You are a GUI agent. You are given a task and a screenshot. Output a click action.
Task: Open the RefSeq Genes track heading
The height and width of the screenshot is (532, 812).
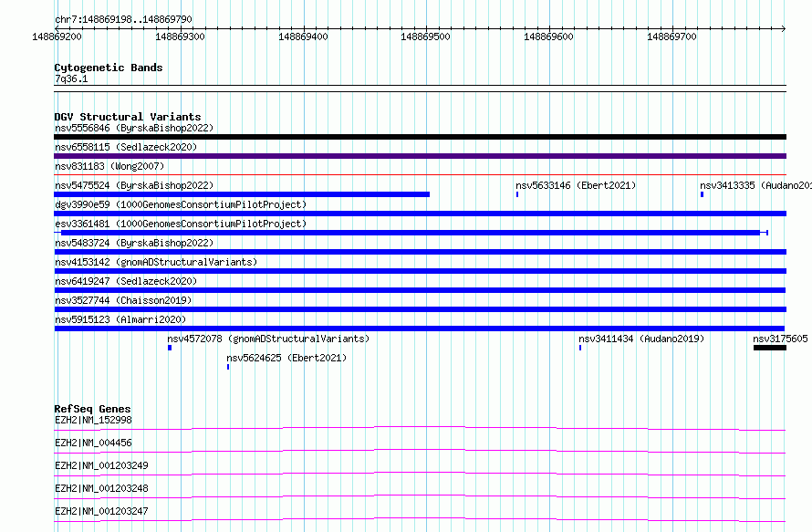click(x=92, y=409)
